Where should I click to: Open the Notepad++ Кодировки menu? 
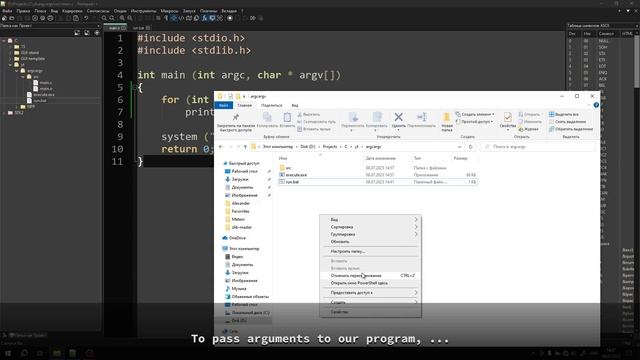(72, 11)
